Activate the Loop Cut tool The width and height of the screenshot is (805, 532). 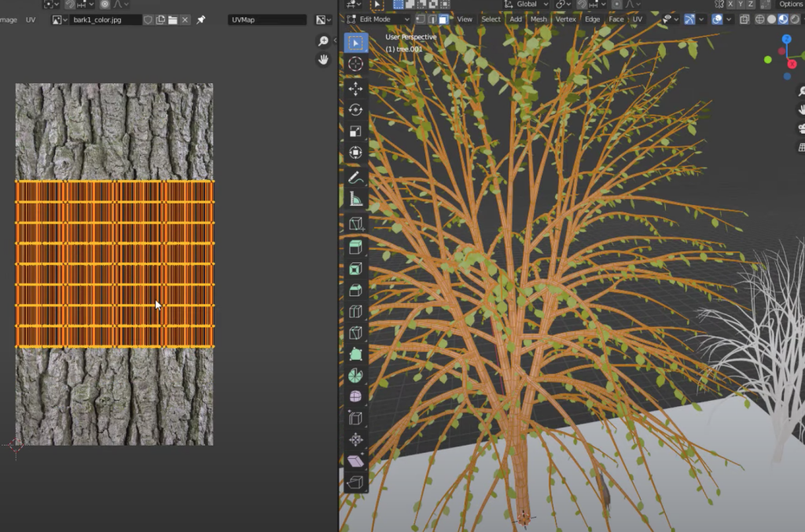coord(355,311)
